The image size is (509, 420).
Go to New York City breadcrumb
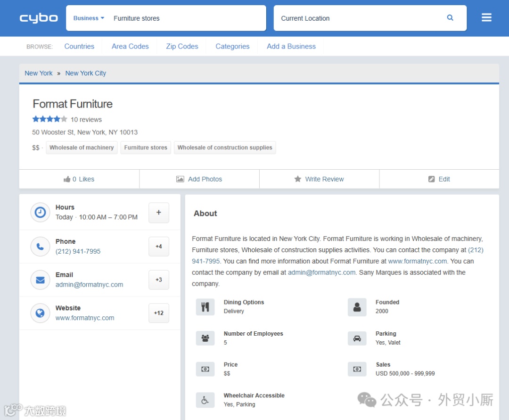(86, 74)
